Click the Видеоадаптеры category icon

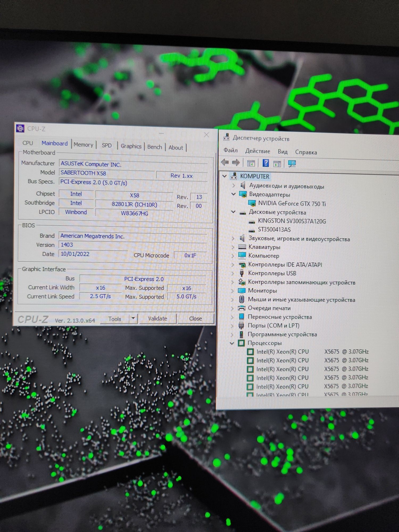(243, 194)
